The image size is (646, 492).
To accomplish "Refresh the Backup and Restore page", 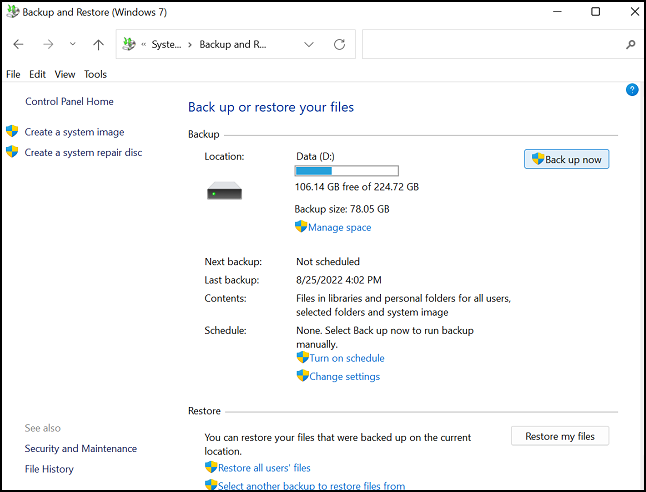I will (x=339, y=44).
